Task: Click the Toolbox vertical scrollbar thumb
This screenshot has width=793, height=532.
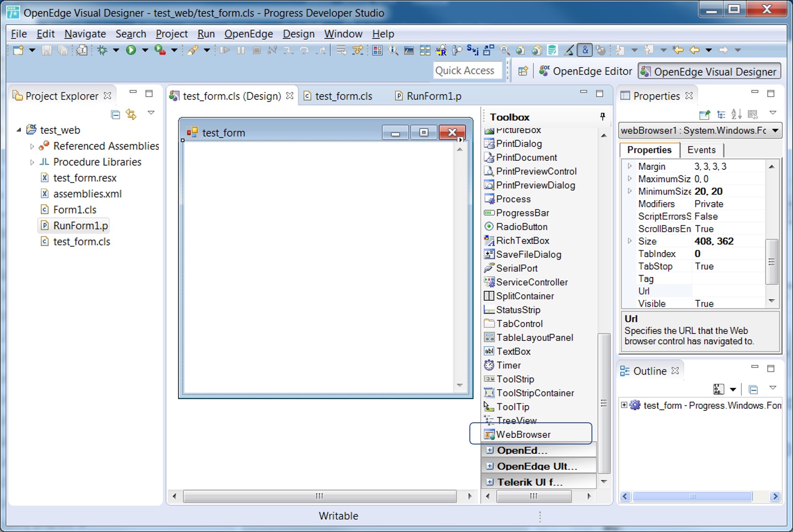Action: [603, 402]
